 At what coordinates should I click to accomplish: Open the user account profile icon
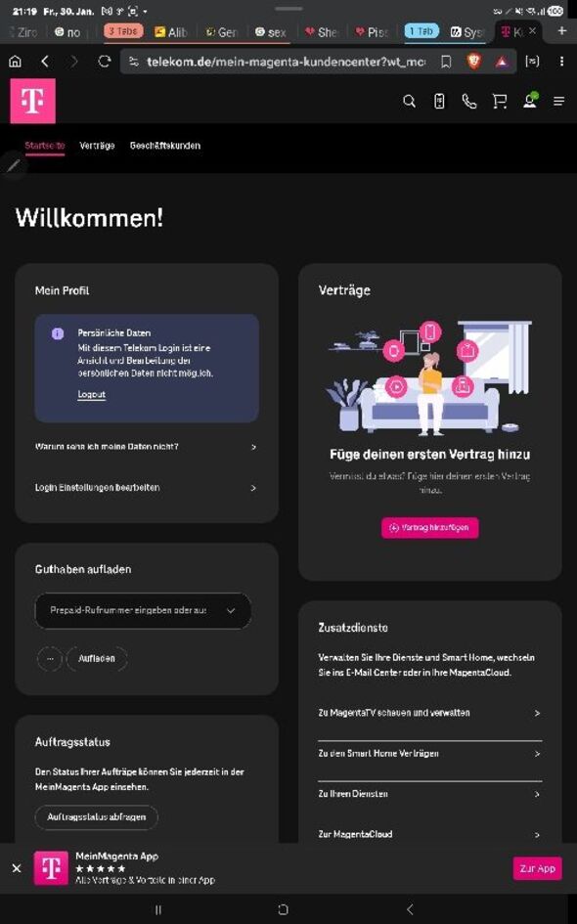coord(530,101)
